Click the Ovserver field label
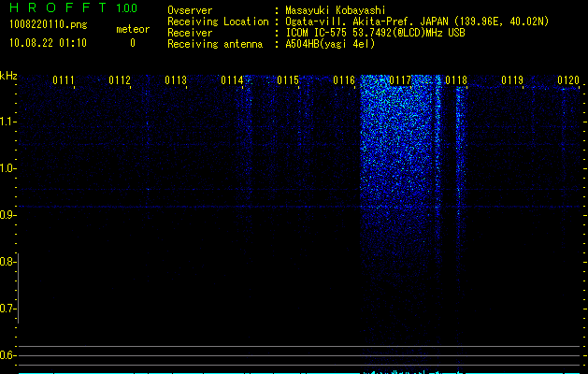Image resolution: width=588 pixels, height=374 pixels. (x=190, y=10)
